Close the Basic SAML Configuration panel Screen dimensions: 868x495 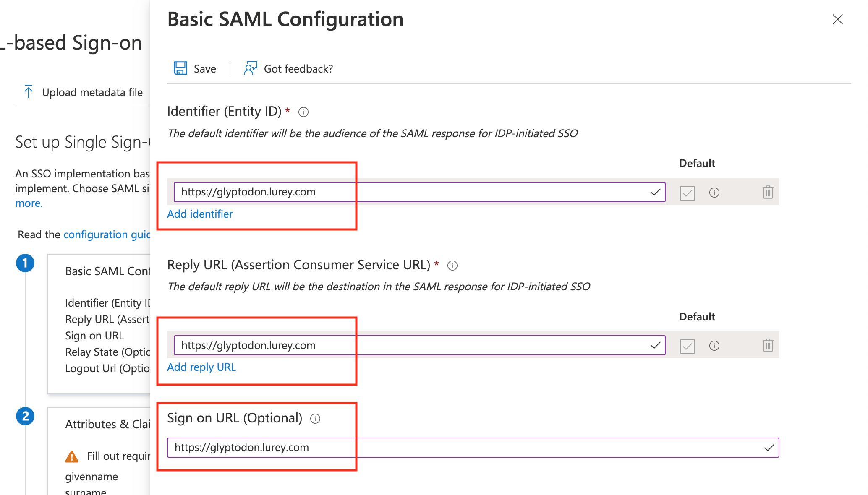point(837,19)
